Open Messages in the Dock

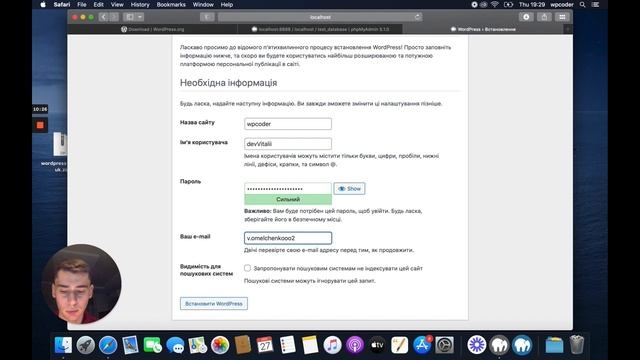coord(176,345)
